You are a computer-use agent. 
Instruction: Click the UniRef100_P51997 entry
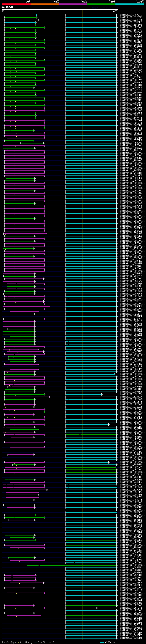click(131, 371)
